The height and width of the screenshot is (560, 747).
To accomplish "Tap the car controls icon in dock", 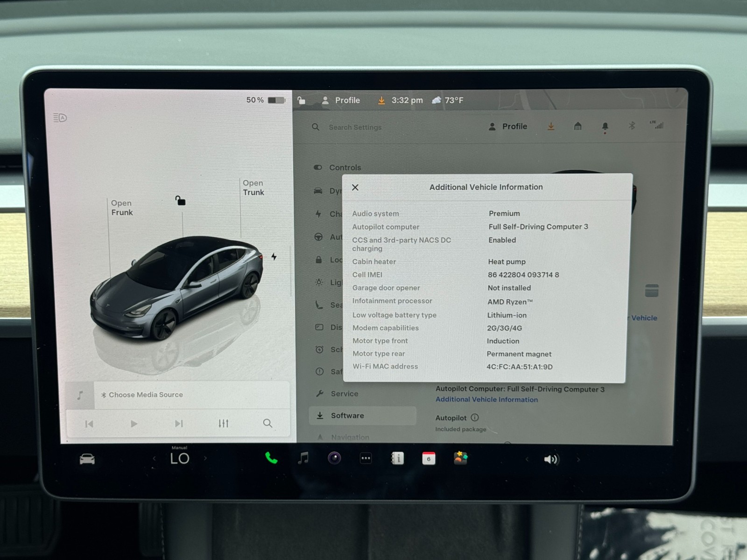I will pos(87,460).
